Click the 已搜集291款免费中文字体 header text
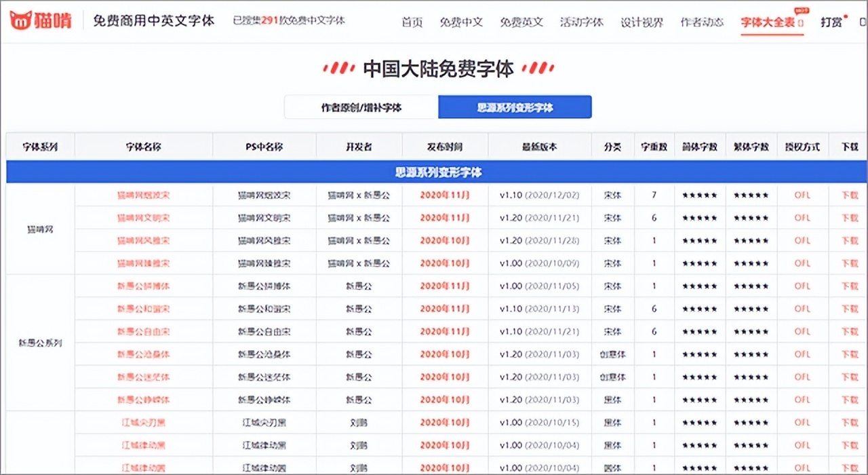The height and width of the screenshot is (475, 868). point(289,20)
